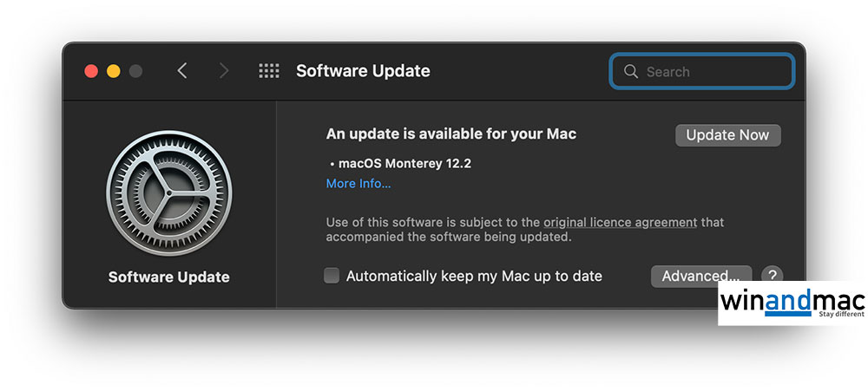The height and width of the screenshot is (391, 868).
Task: Close the Software Update window
Action: coord(91,71)
